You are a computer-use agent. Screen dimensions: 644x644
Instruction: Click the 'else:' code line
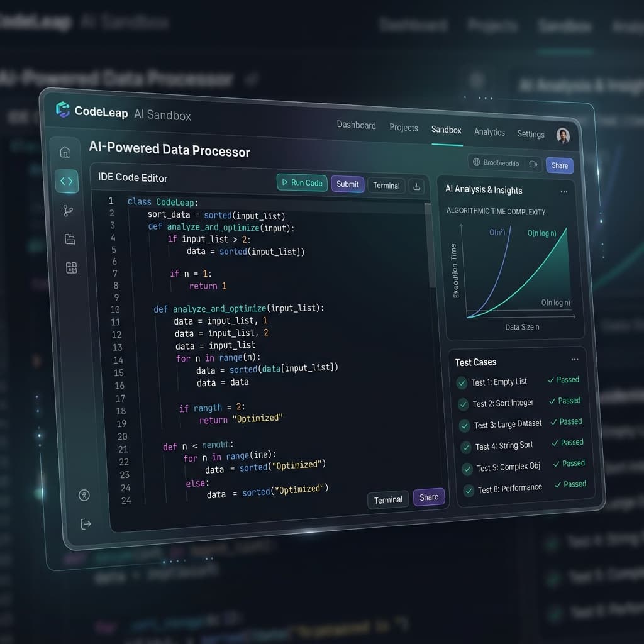coord(197,484)
